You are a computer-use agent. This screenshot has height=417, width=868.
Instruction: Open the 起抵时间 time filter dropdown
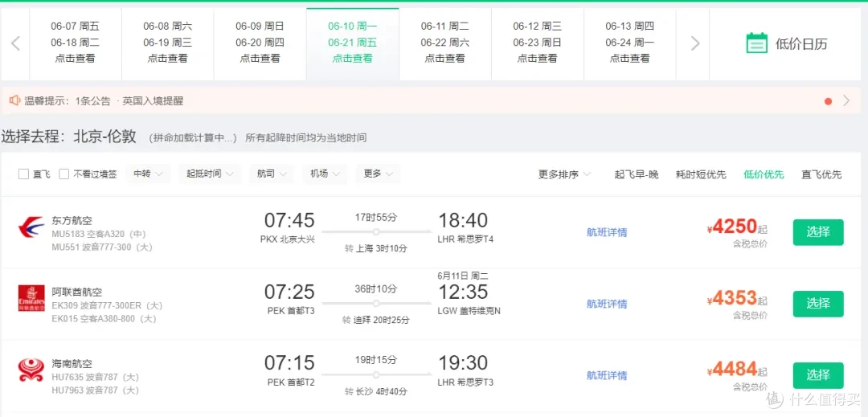click(209, 174)
